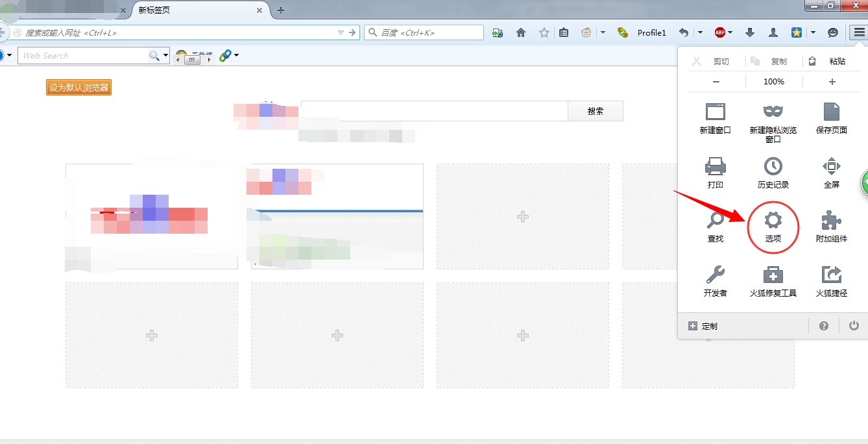Click 粘贴 paste in the menu
This screenshot has width=868, height=444.
(x=830, y=61)
